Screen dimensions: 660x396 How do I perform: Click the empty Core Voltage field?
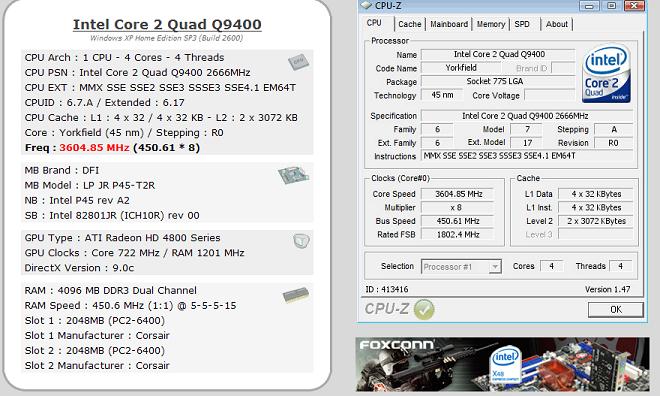pyautogui.click(x=550, y=95)
